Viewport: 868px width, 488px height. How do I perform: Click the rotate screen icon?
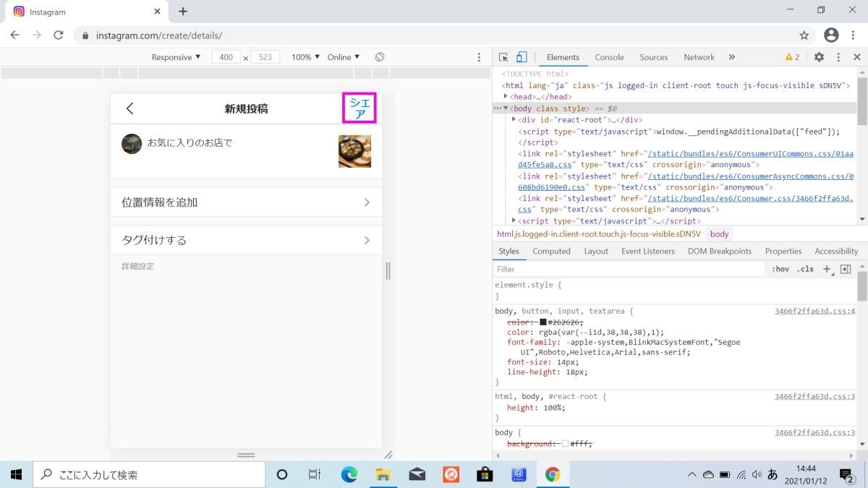click(x=380, y=57)
